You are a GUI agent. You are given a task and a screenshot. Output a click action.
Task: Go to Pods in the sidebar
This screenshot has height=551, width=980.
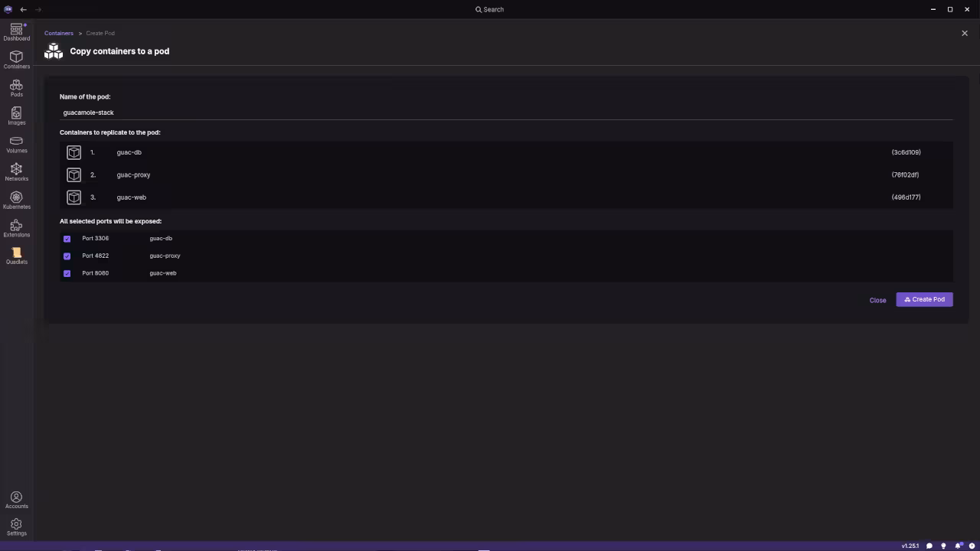coord(16,88)
